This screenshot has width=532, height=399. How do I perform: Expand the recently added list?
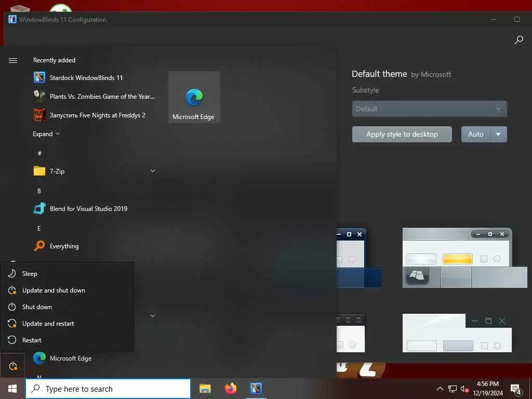[x=46, y=134]
